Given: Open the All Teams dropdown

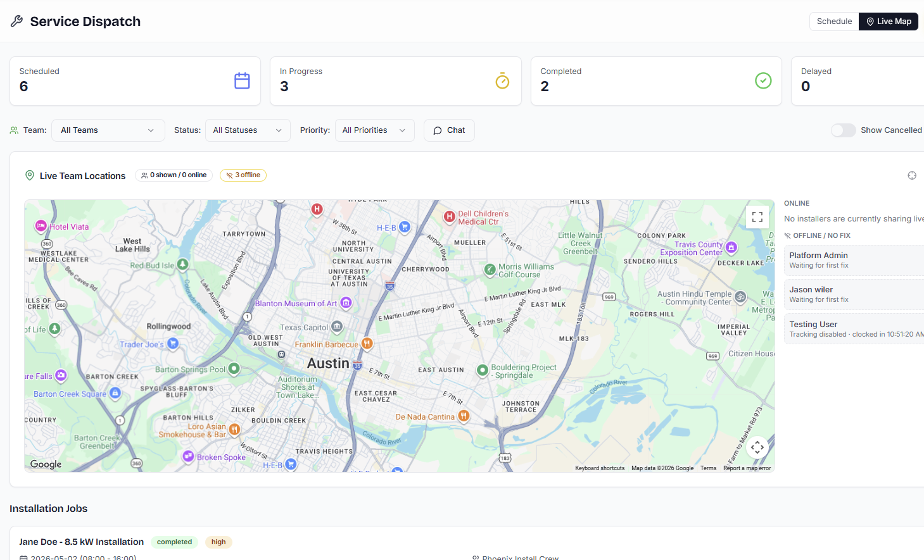Looking at the screenshot, I should [108, 130].
